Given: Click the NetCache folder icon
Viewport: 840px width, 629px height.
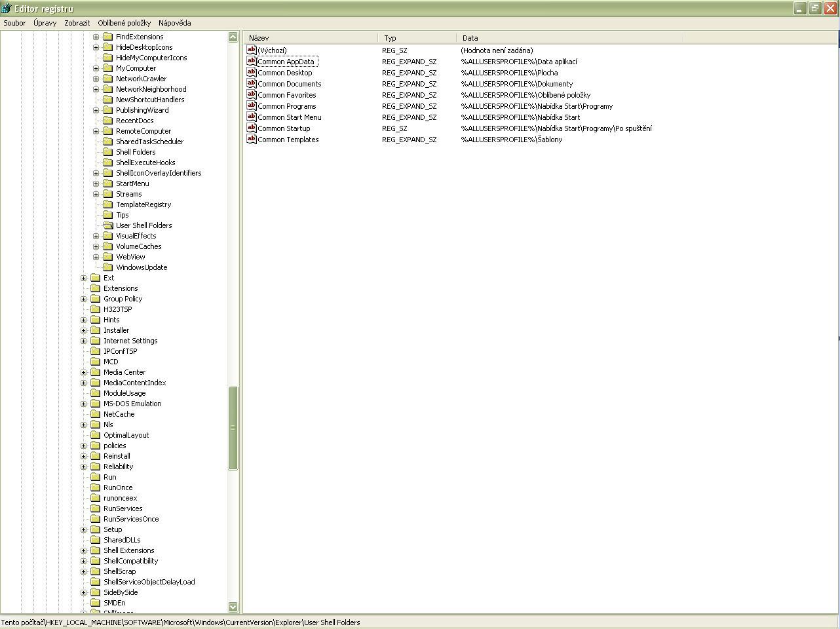Looking at the screenshot, I should 96,414.
